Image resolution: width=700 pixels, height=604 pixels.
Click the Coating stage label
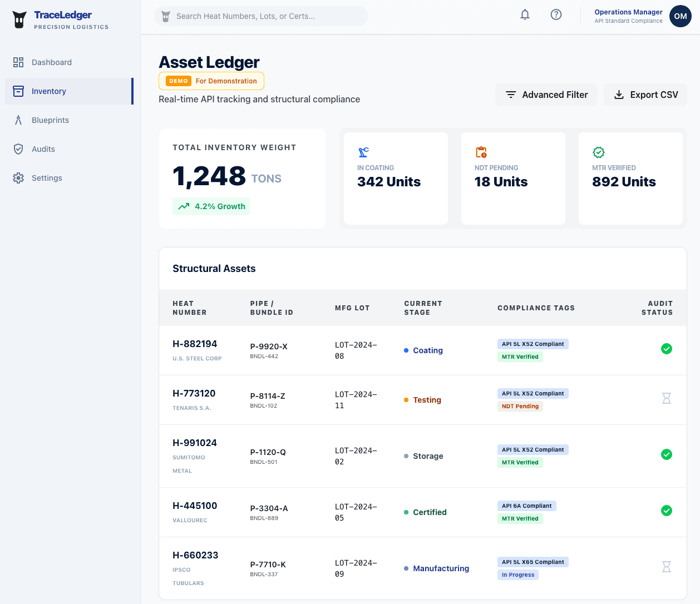(428, 350)
